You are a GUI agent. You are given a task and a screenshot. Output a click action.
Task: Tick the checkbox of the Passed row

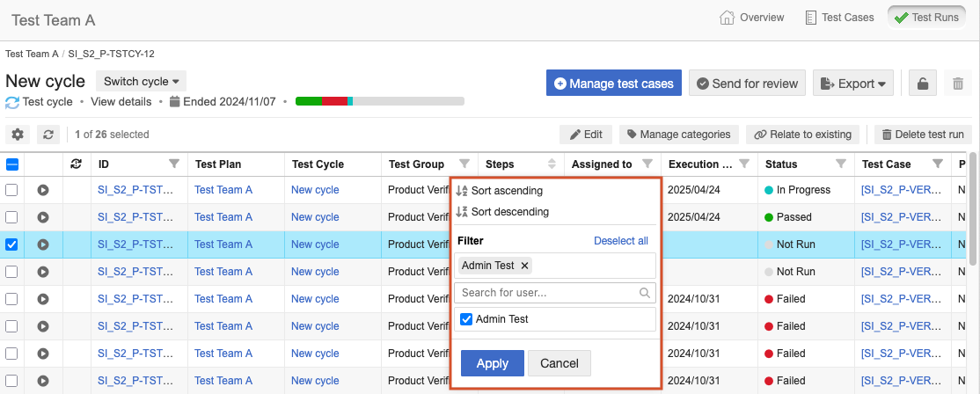coord(11,217)
